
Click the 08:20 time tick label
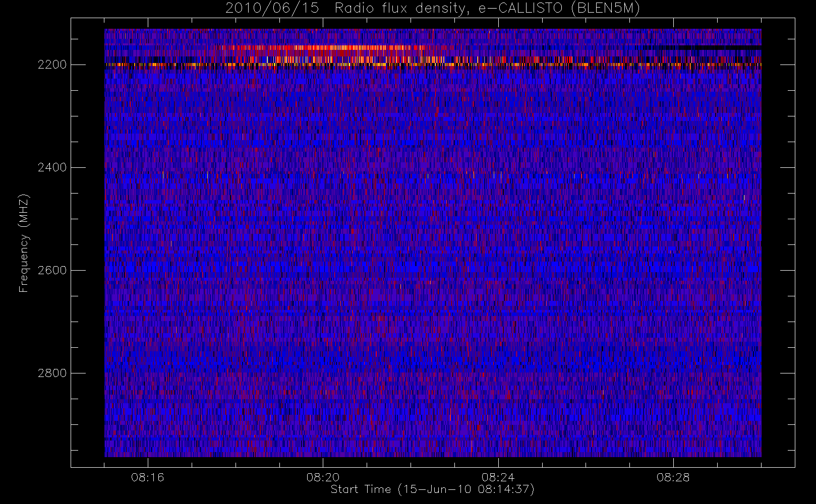click(x=323, y=477)
